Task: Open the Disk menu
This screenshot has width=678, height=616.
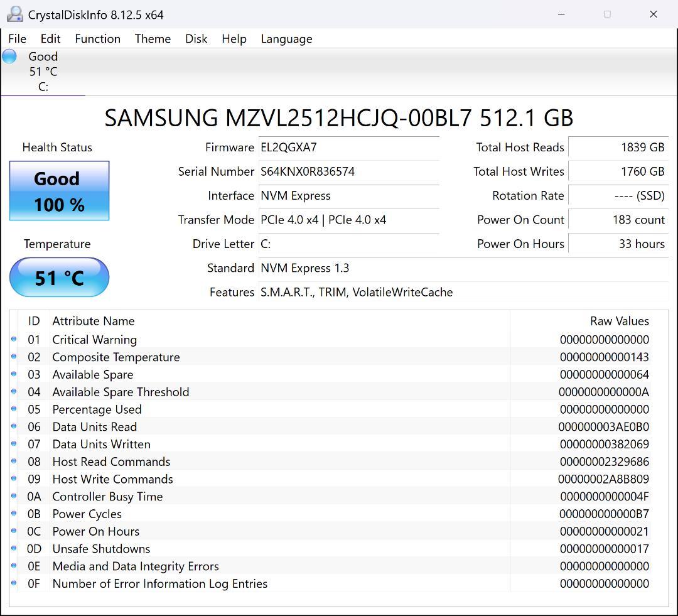Action: [x=196, y=39]
